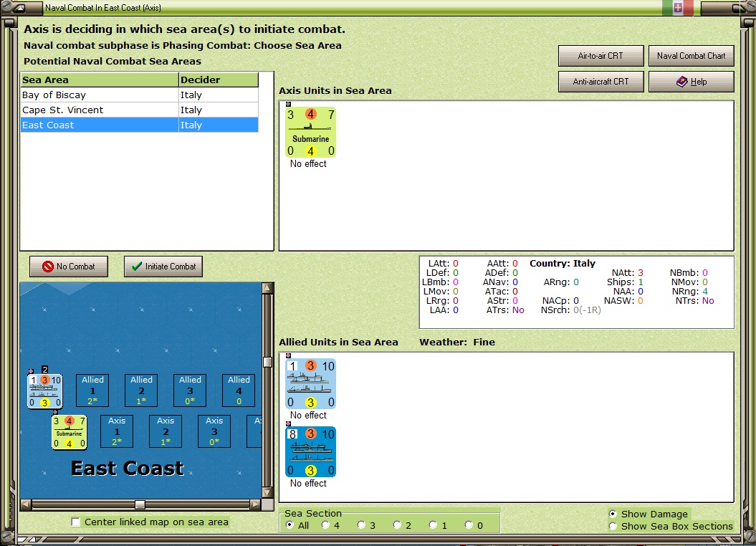Screen dimensions: 756x546
Task: Click the map's horizontal scrollbar left arrow
Action: point(26,504)
